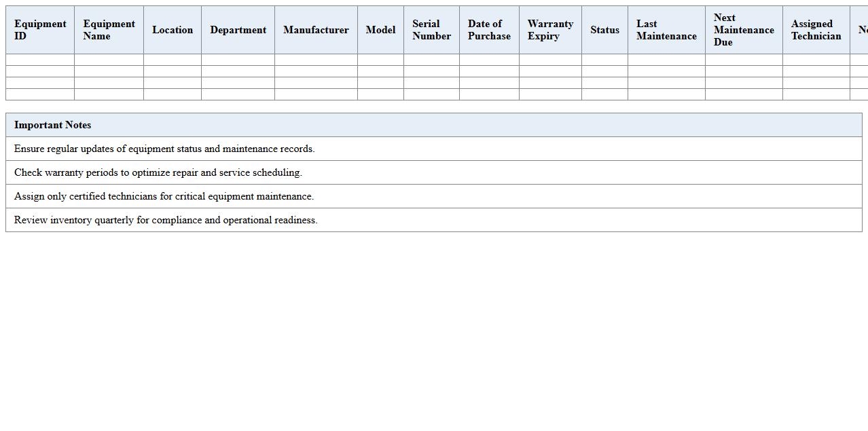Viewport: 868px width, 431px height.
Task: Click the Serial Number header
Action: click(x=431, y=30)
